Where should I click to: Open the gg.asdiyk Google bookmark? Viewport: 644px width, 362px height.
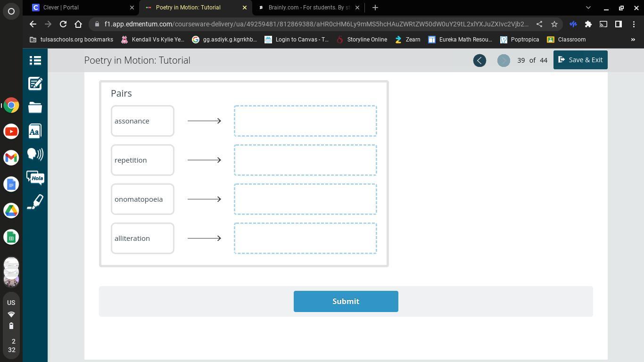click(x=224, y=40)
